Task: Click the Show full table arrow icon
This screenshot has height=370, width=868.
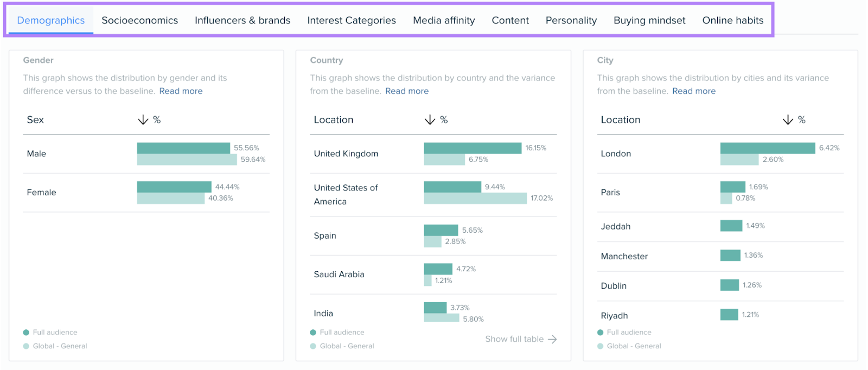Action: click(x=552, y=339)
